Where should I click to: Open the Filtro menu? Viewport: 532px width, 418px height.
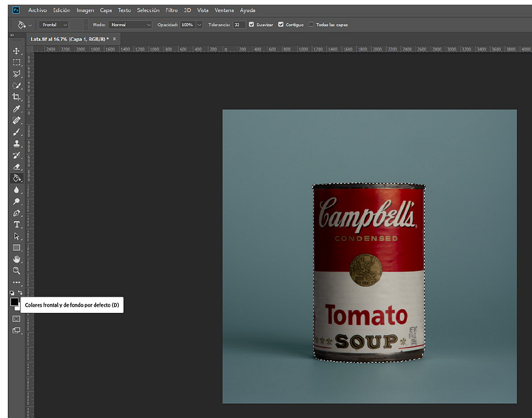(x=171, y=10)
